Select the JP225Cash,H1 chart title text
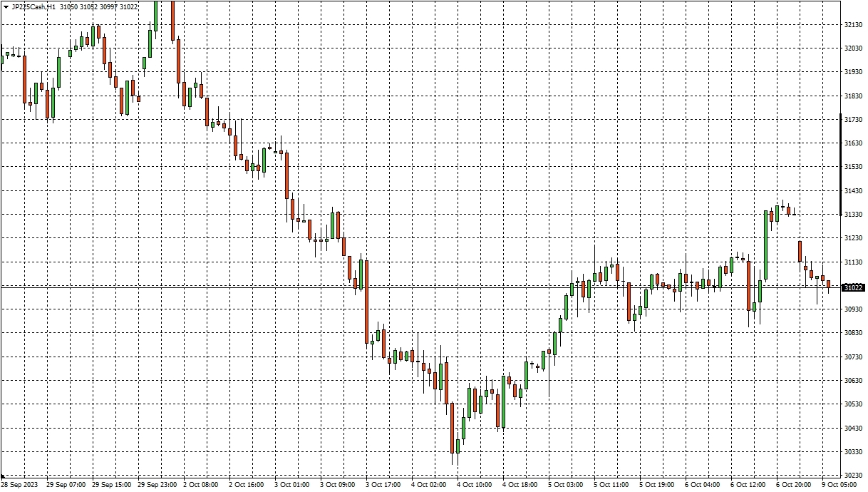 point(34,6)
